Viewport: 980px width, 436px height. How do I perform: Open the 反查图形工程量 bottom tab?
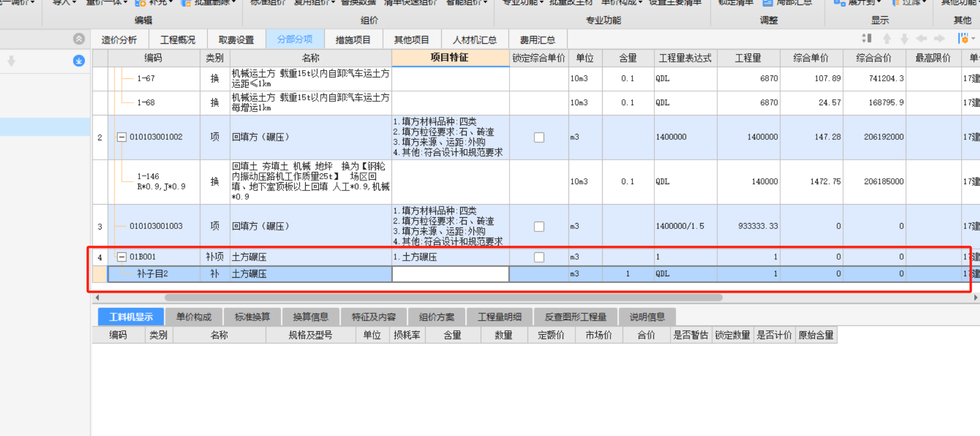(575, 317)
